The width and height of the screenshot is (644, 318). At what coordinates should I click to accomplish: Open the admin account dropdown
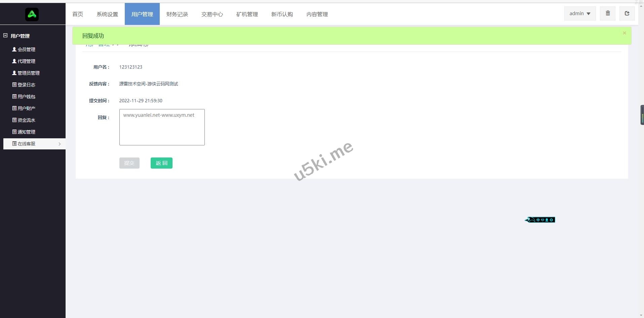coord(580,13)
